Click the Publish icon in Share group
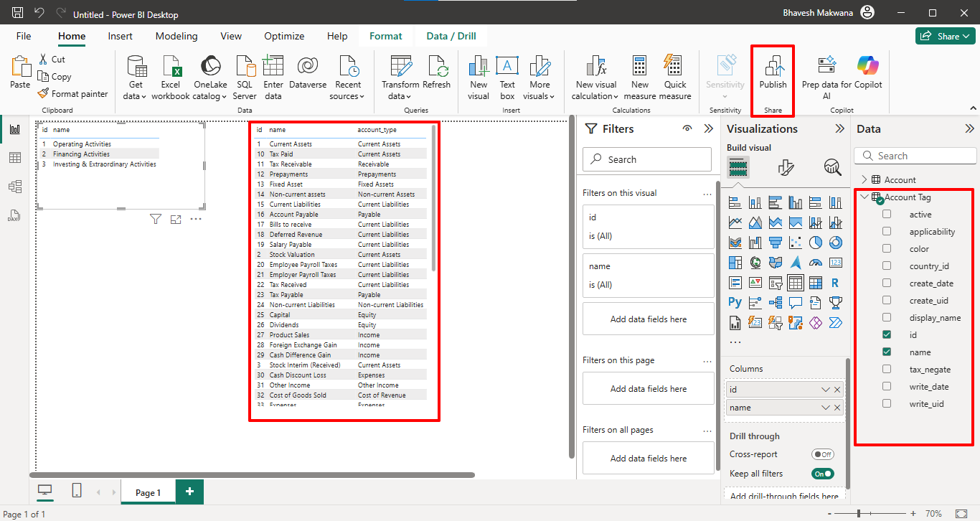This screenshot has width=980, height=521. point(773,66)
